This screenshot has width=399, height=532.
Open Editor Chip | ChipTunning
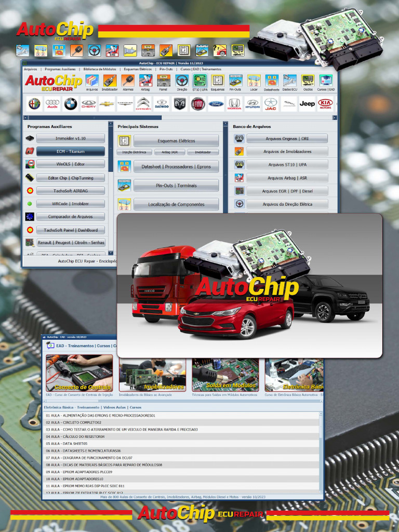point(71,178)
